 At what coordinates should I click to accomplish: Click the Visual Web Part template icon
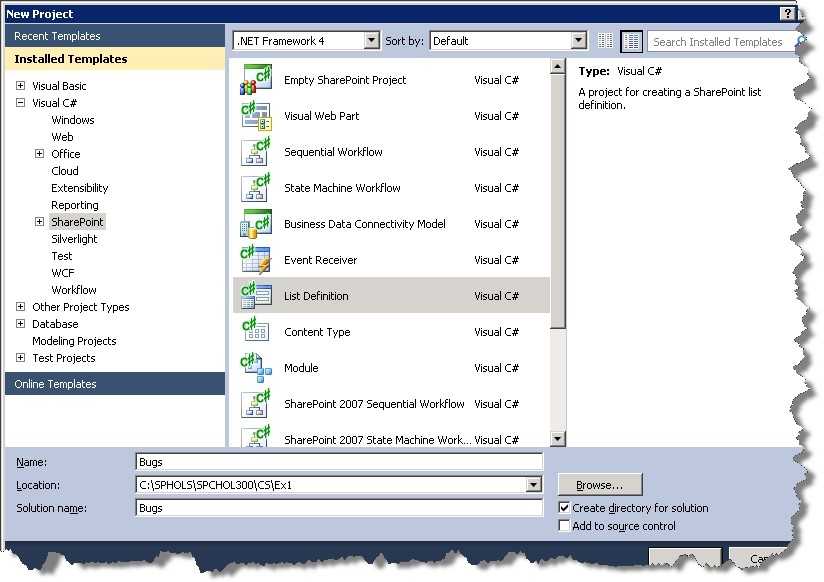(x=256, y=116)
